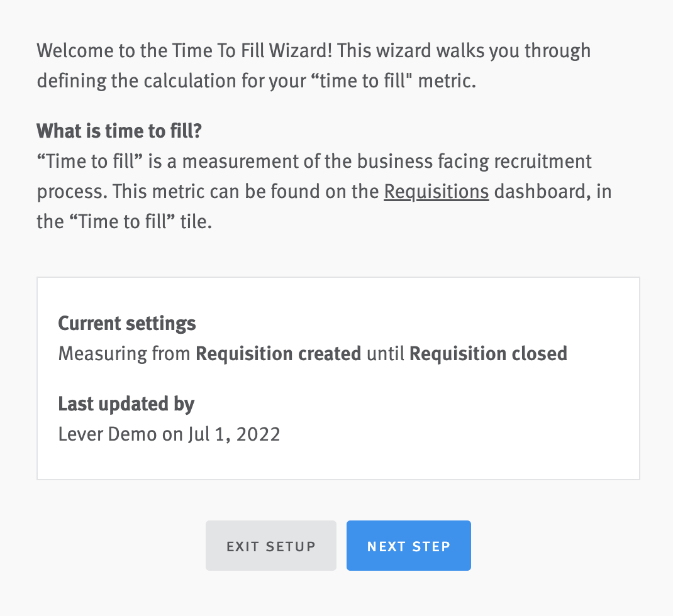Image resolution: width=673 pixels, height=616 pixels.
Task: Click the time to fill definition paragraph
Action: coord(324,191)
